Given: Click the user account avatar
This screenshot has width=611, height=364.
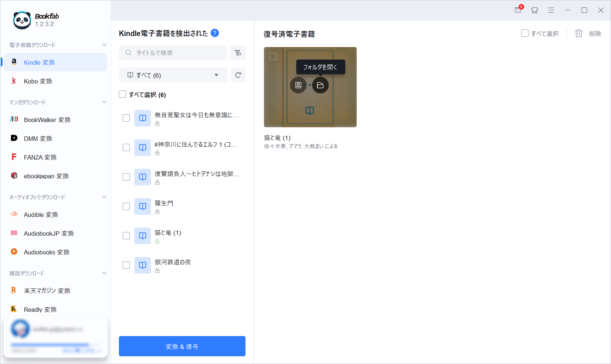Looking at the screenshot, I should coord(20,329).
